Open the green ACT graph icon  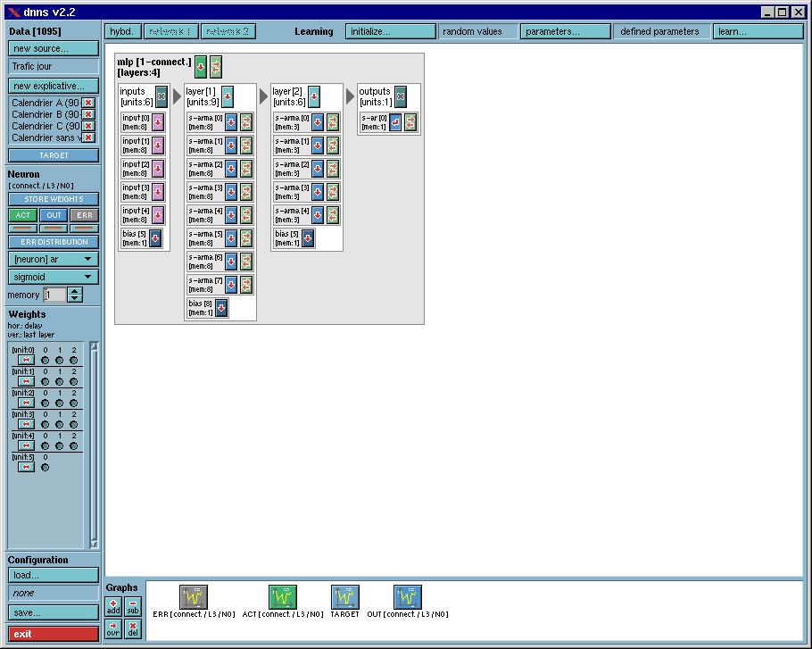click(282, 597)
